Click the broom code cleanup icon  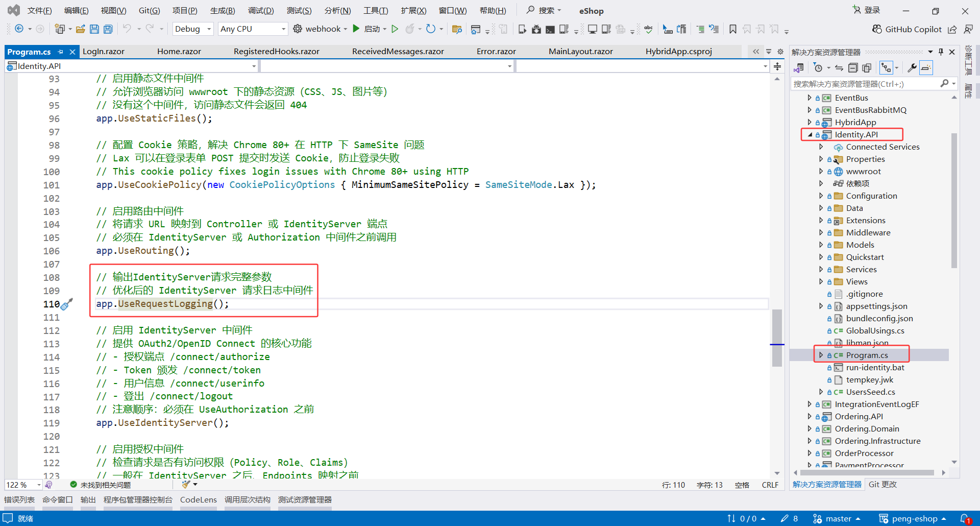coord(186,485)
